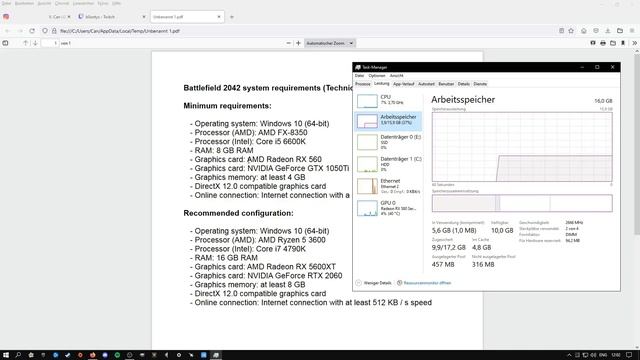This screenshot has height=360, width=640.
Task: Click the PDF open file folder icon
Action: tap(613, 43)
